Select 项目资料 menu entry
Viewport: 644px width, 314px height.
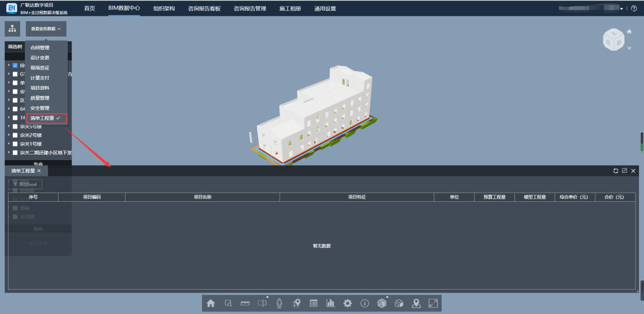pyautogui.click(x=40, y=88)
